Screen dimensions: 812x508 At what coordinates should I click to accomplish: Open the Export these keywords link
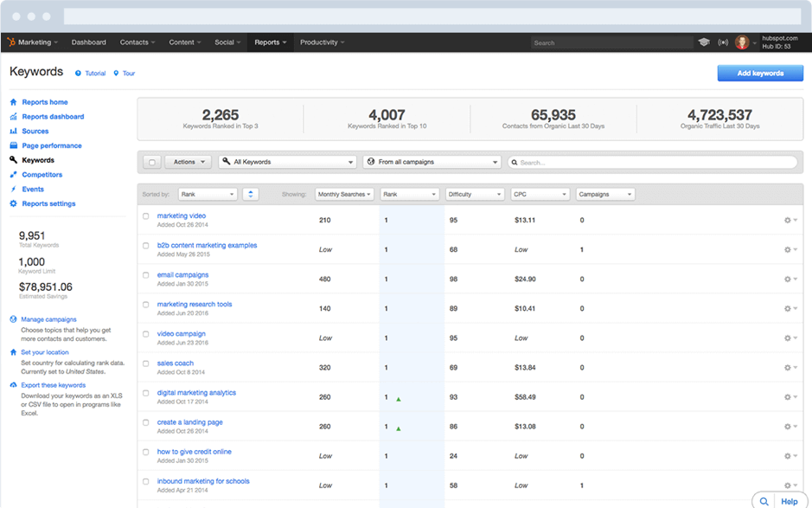point(54,384)
